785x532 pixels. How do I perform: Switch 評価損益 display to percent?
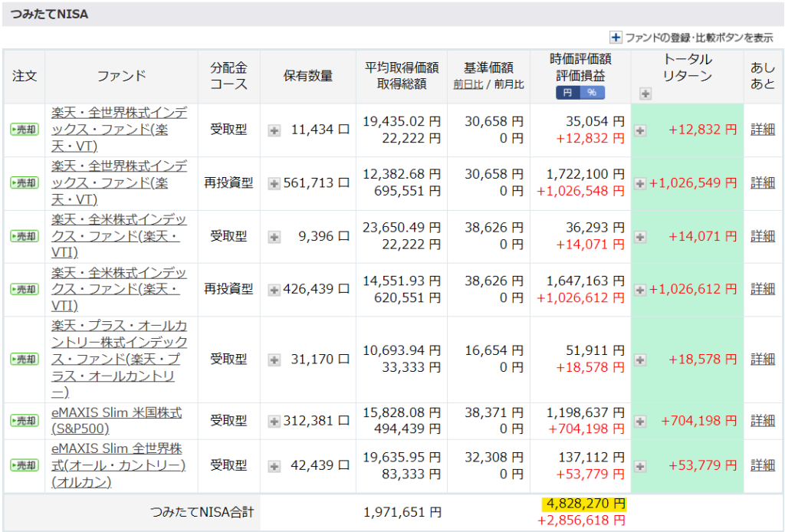(592, 92)
